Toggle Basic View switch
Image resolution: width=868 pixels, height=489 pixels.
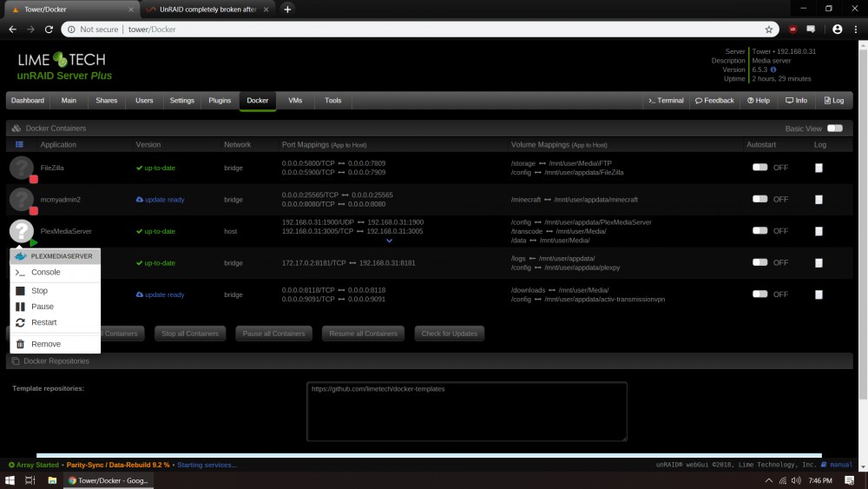click(835, 129)
